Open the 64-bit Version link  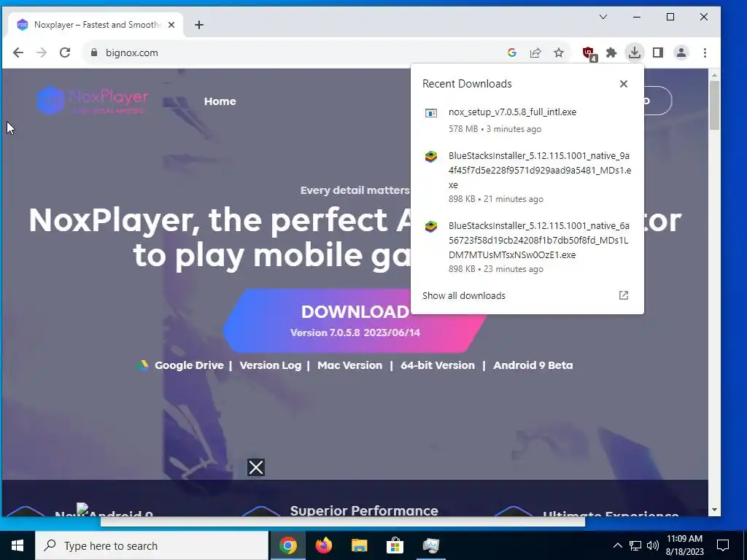click(438, 365)
